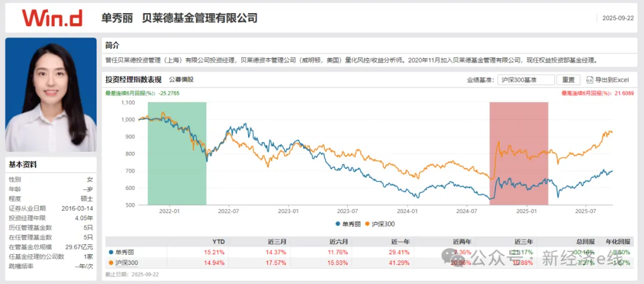Click the blue 单秀丽 legend dot below chart
The width and height of the screenshot is (644, 284).
coord(338,224)
